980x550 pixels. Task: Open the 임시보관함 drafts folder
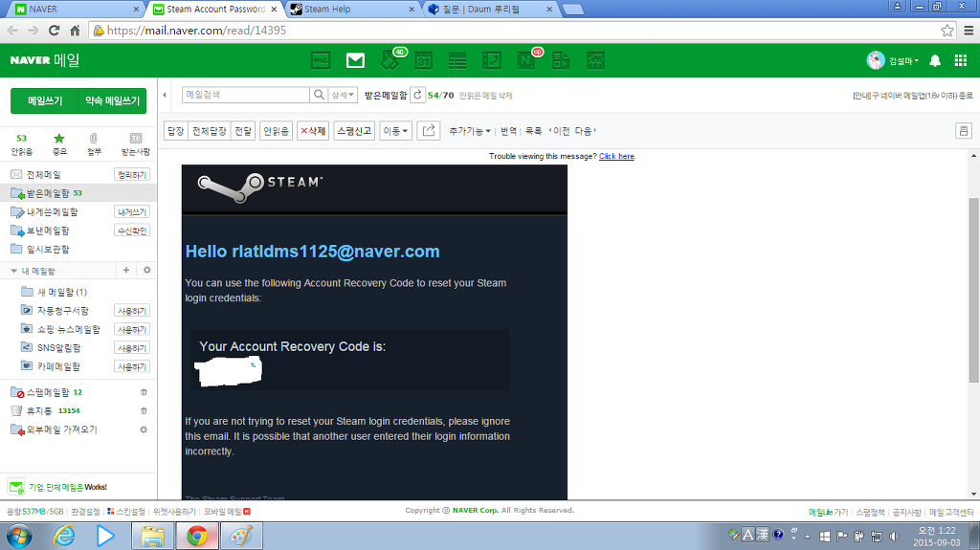[x=48, y=250]
